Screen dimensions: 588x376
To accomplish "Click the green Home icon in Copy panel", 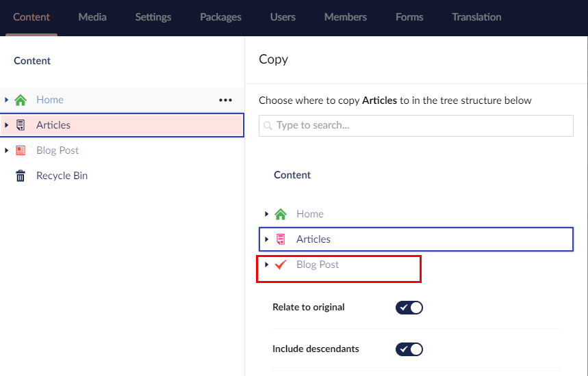I will point(281,214).
